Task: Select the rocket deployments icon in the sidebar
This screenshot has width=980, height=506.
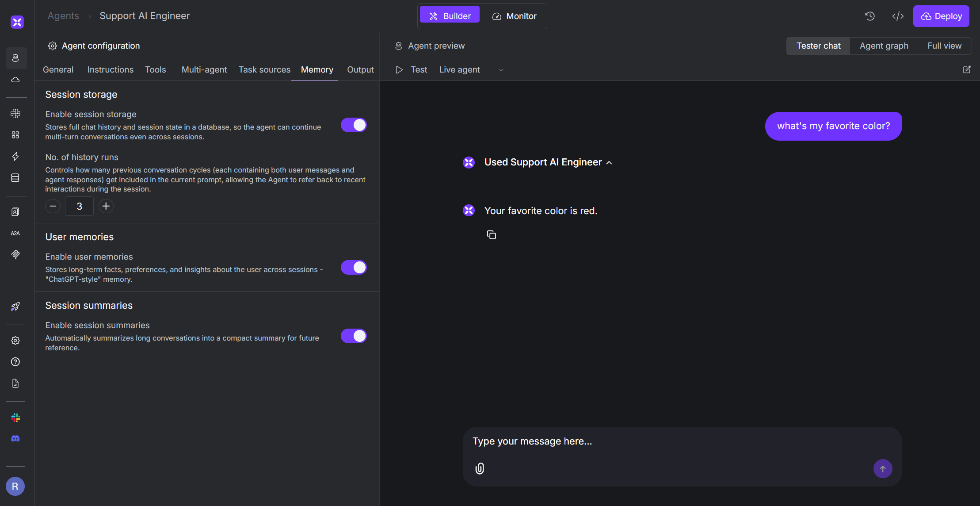Action: point(15,307)
